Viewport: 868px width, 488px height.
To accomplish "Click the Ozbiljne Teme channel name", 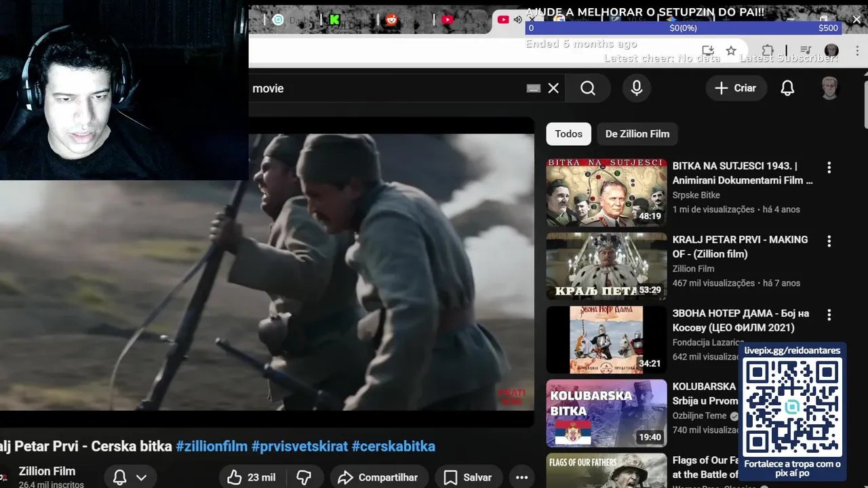I will tap(700, 415).
